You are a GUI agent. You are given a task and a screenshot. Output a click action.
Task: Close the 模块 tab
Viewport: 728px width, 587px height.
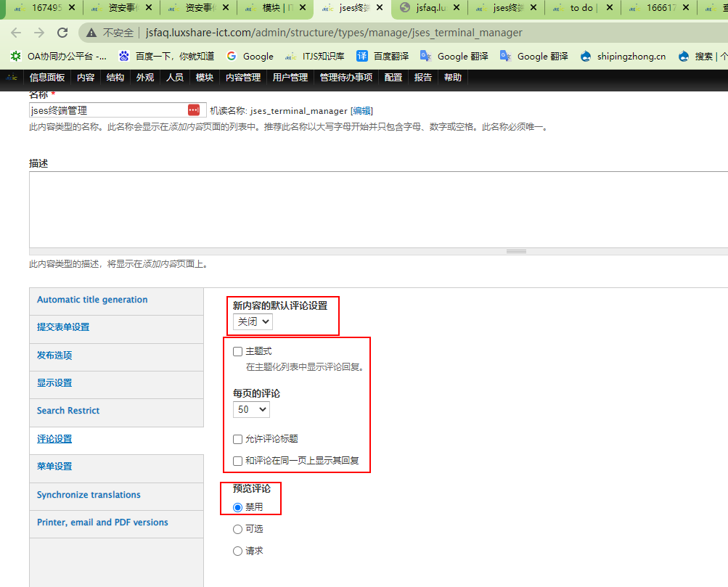(302, 7)
